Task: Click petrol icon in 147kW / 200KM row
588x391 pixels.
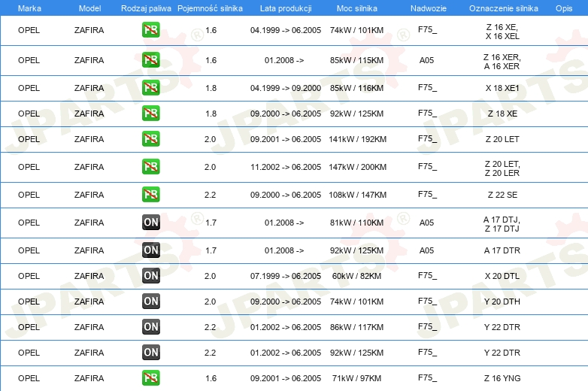Action: [150, 166]
